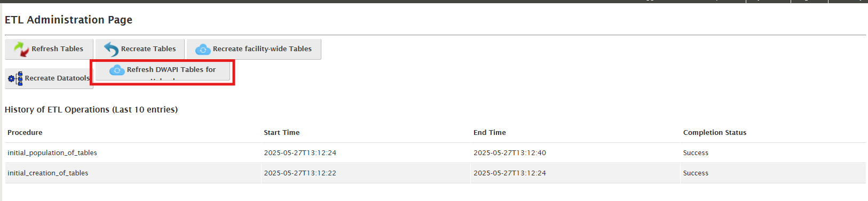This screenshot has width=868, height=201.
Task: Click the green-red arrows Refresh Tables icon
Action: pyautogui.click(x=21, y=49)
